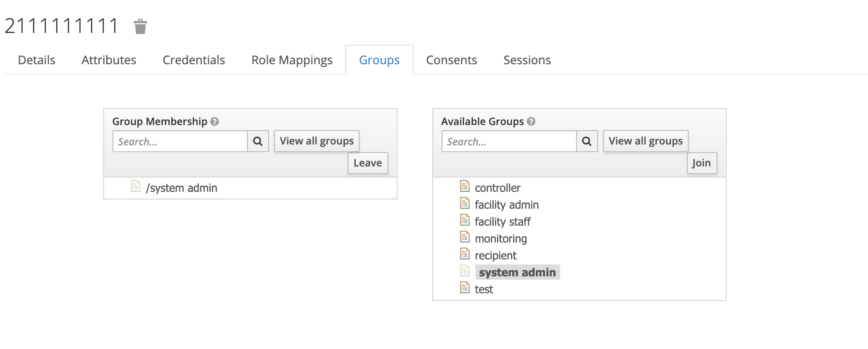
Task: Click the controller group document icon
Action: [465, 186]
